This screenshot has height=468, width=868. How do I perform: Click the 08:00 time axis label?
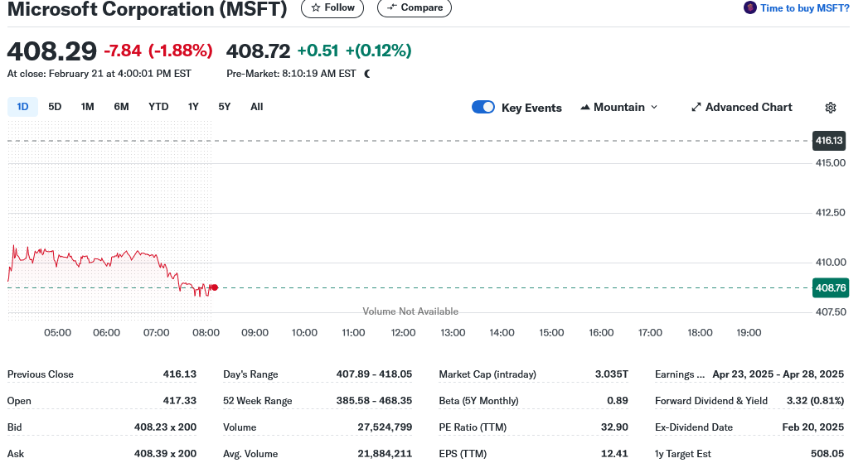(x=206, y=332)
